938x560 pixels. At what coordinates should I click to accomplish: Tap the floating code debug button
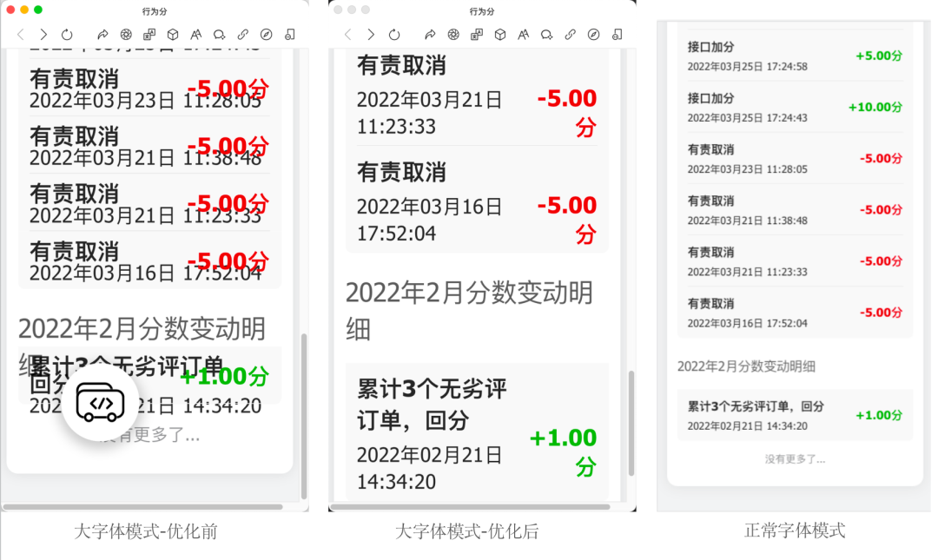tap(100, 403)
